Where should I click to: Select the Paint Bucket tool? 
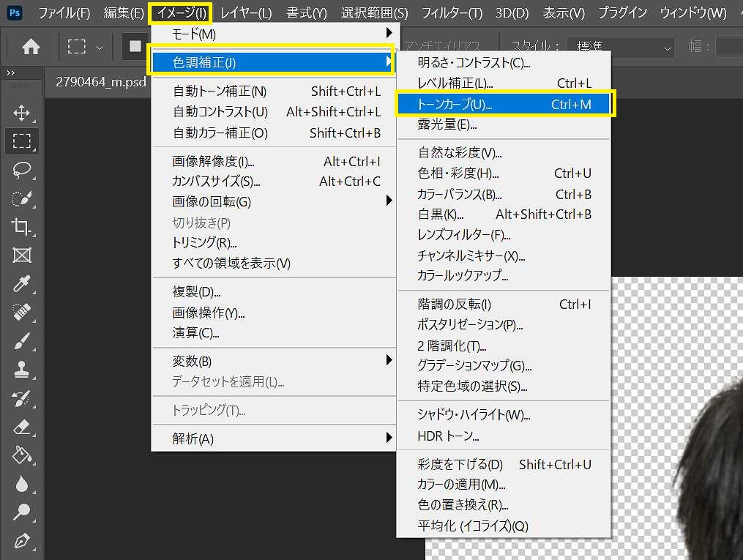tap(22, 455)
